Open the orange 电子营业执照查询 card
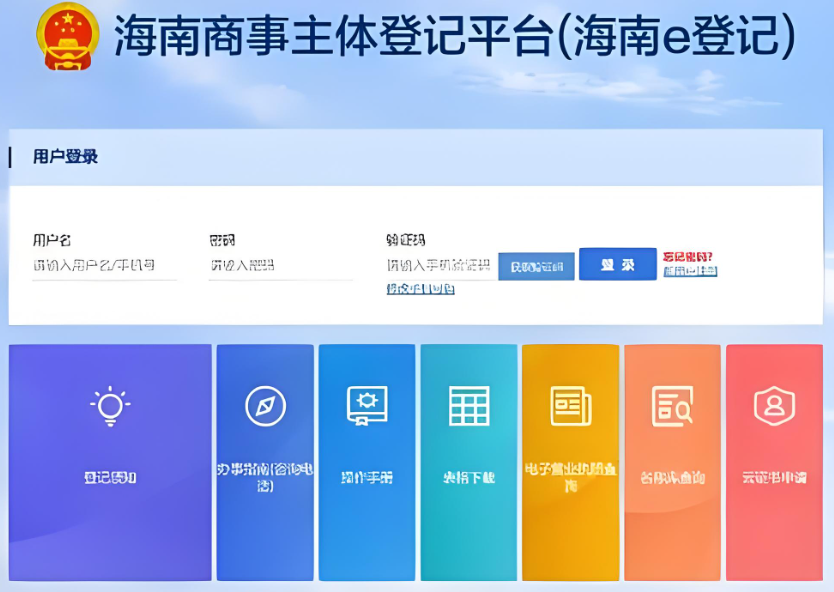834x592 pixels. pos(570,462)
